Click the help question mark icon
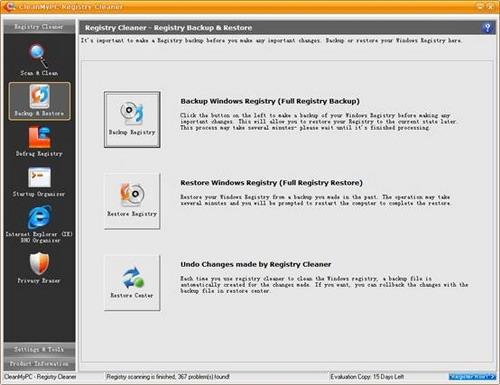500x385 pixels. point(487,28)
